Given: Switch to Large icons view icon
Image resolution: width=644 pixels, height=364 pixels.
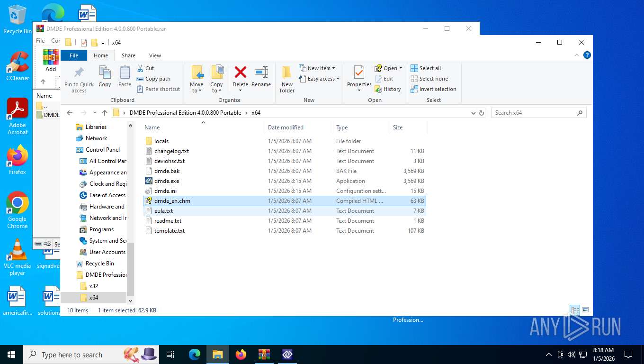Looking at the screenshot, I should (x=585, y=310).
